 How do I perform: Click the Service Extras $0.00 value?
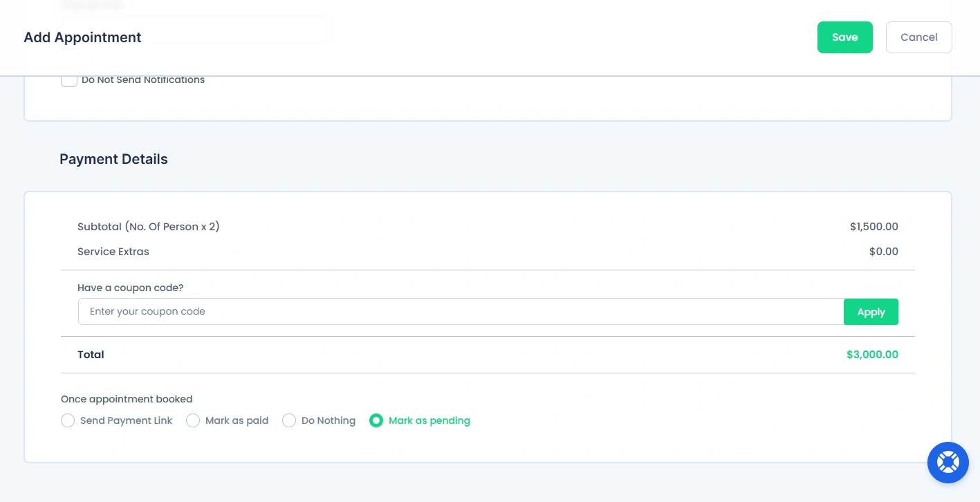click(884, 252)
